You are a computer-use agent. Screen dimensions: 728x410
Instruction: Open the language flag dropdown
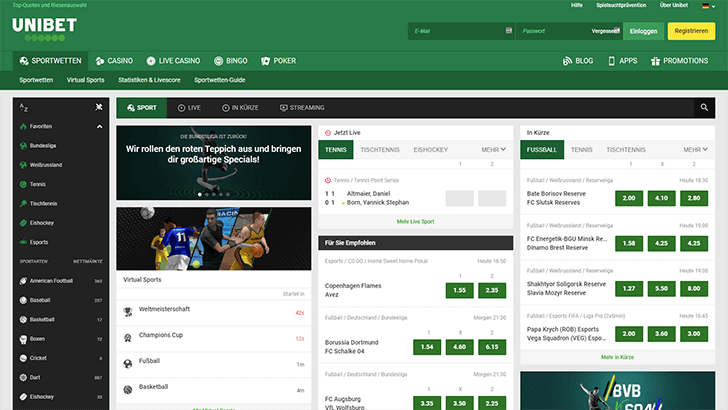coord(708,6)
